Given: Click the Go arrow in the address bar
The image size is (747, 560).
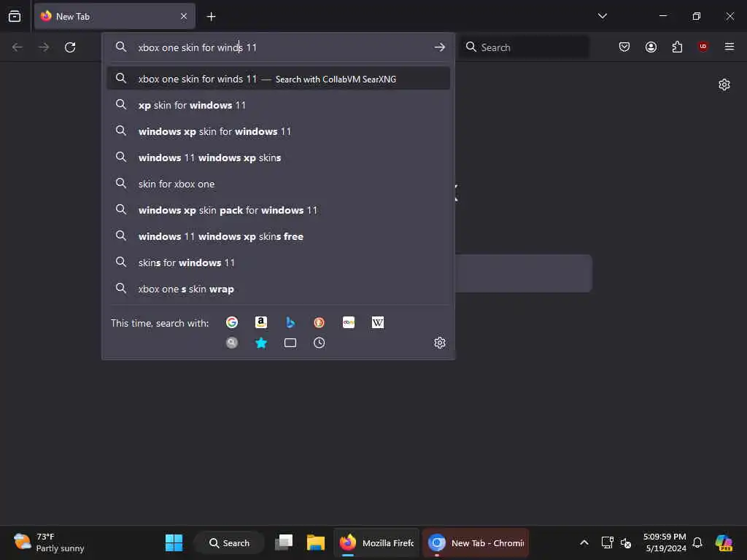Looking at the screenshot, I should point(440,47).
